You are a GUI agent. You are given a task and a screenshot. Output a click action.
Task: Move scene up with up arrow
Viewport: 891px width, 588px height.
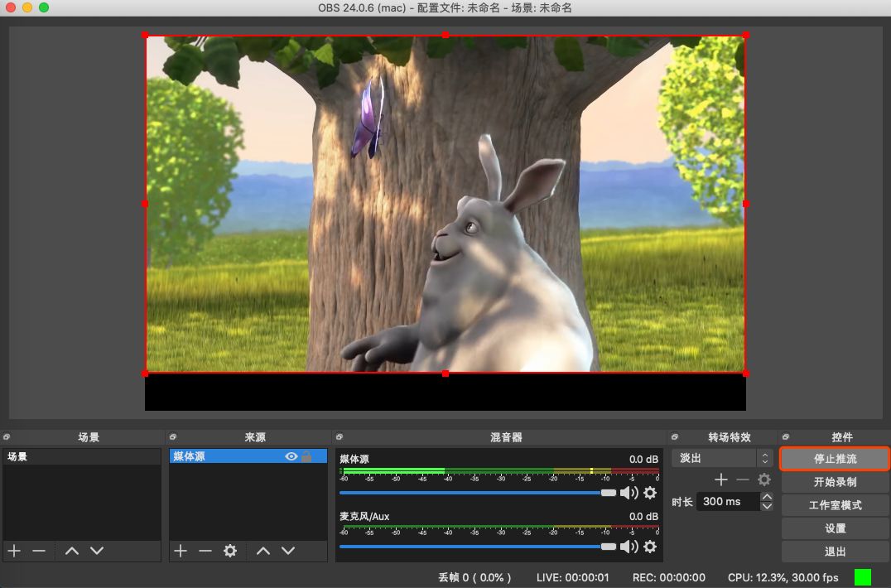click(71, 551)
